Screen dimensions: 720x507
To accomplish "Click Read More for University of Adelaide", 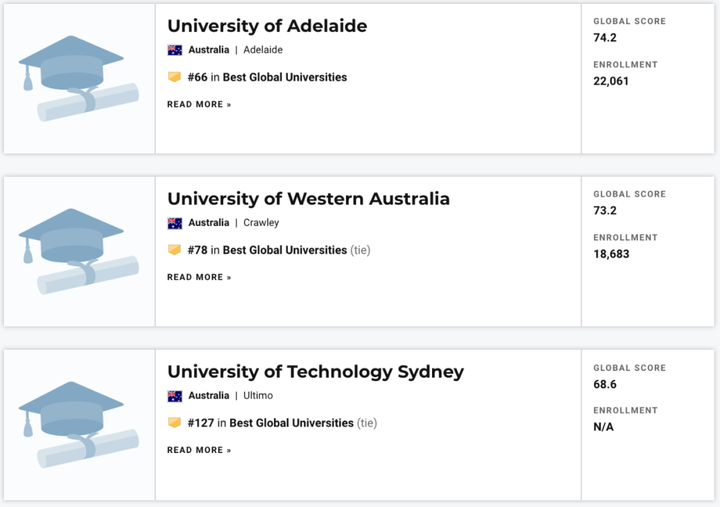I will coord(199,104).
